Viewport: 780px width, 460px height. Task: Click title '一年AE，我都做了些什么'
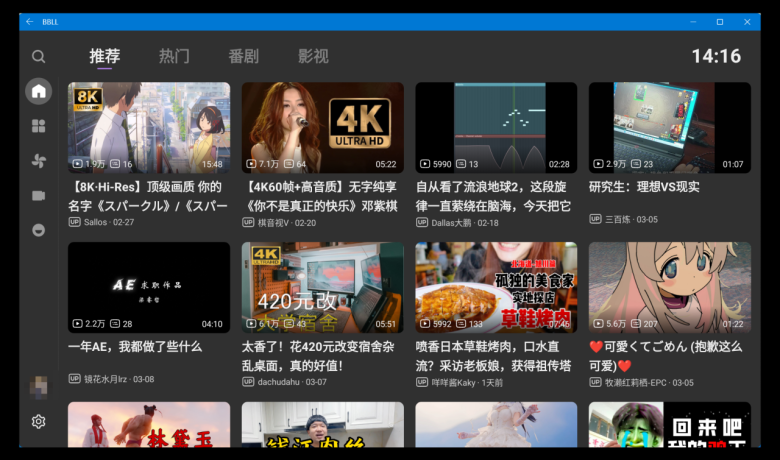pyautogui.click(x=135, y=347)
